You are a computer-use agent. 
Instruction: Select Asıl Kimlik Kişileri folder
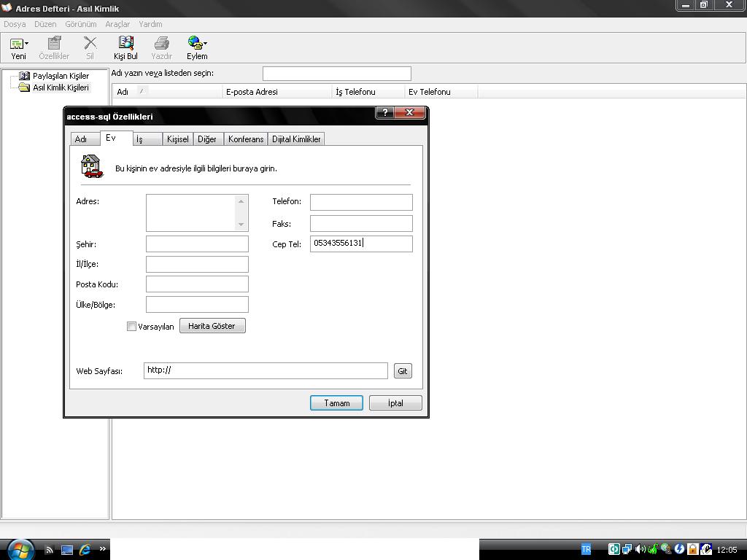click(x=61, y=87)
